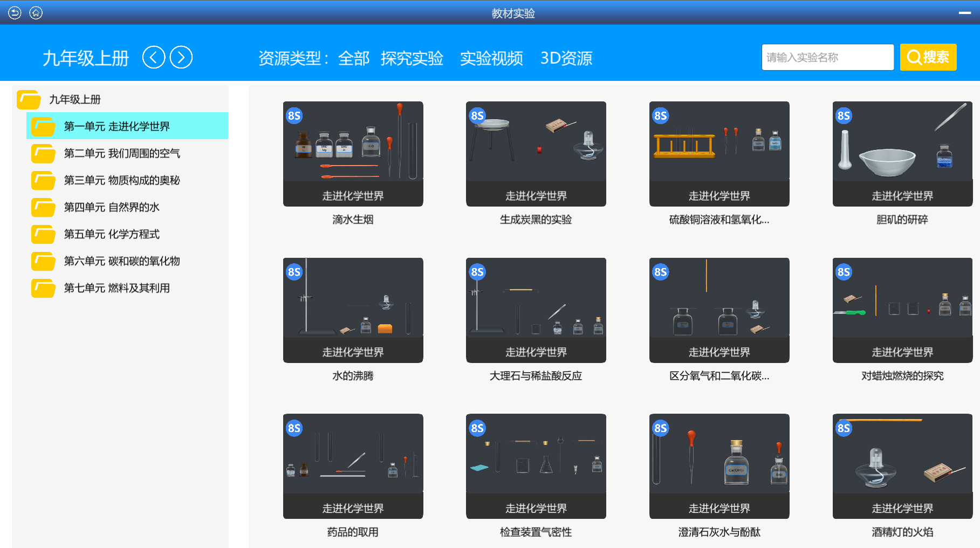
Task: Click the experiment name search field
Action: 827,57
